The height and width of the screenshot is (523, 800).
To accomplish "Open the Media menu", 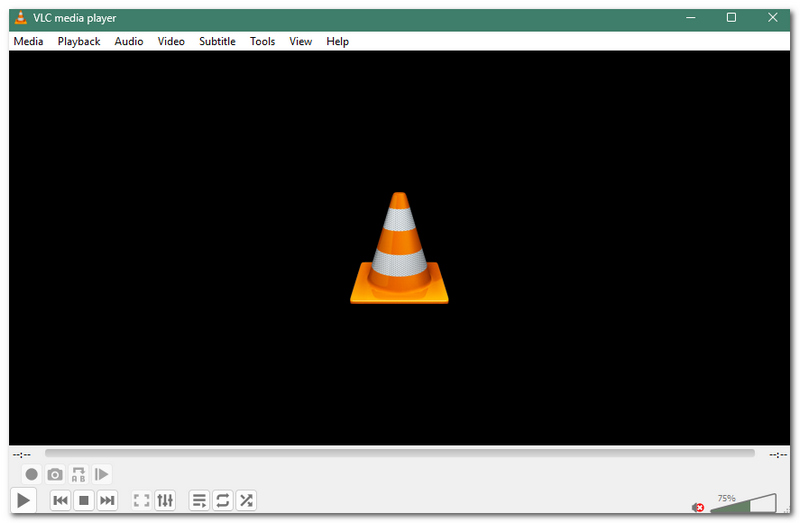I will [x=29, y=41].
